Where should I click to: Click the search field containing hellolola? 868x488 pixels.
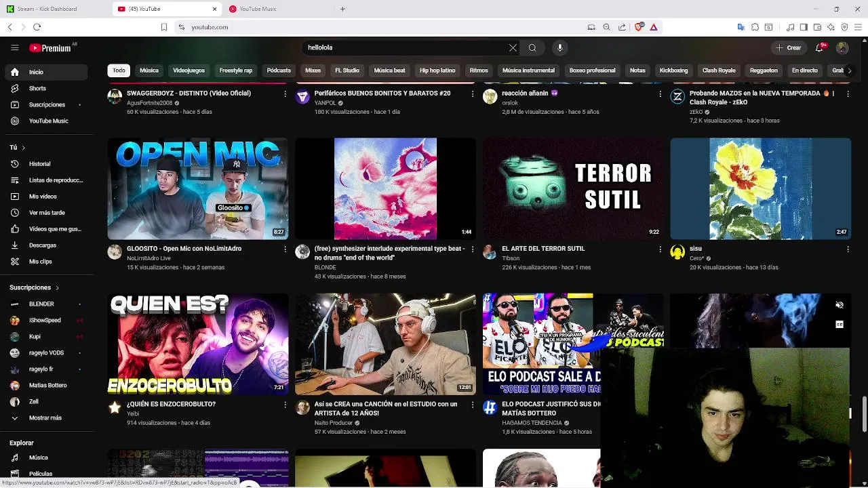pyautogui.click(x=406, y=47)
